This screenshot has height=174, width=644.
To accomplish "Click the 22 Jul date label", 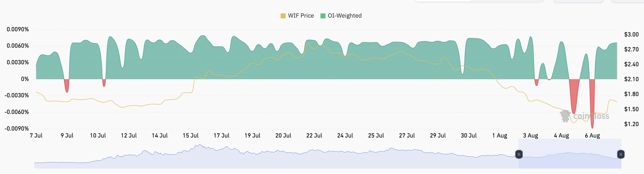I will pyautogui.click(x=314, y=136).
